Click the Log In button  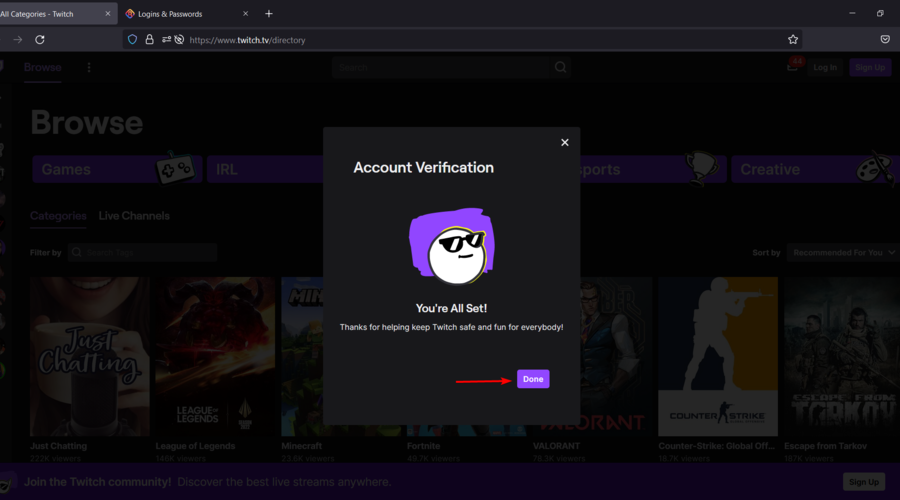825,68
